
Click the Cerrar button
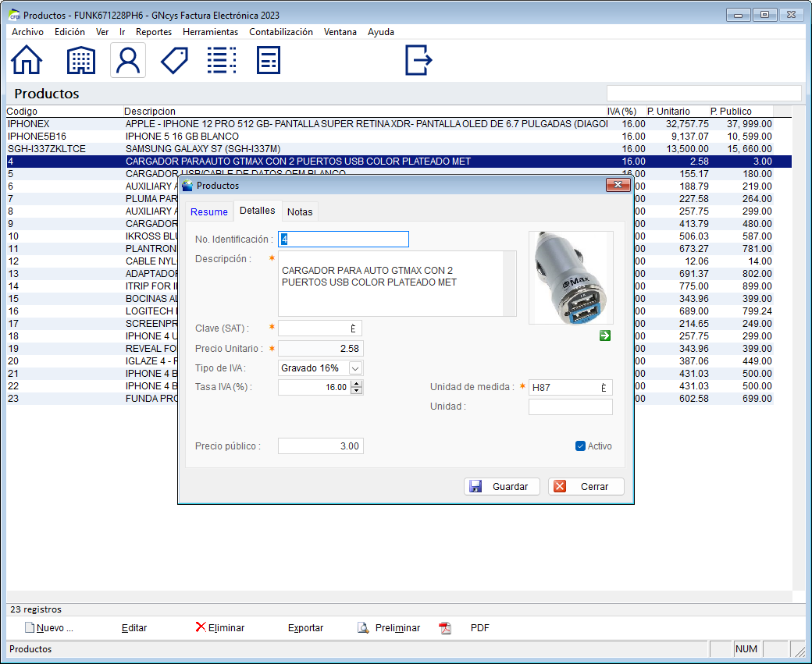[586, 486]
